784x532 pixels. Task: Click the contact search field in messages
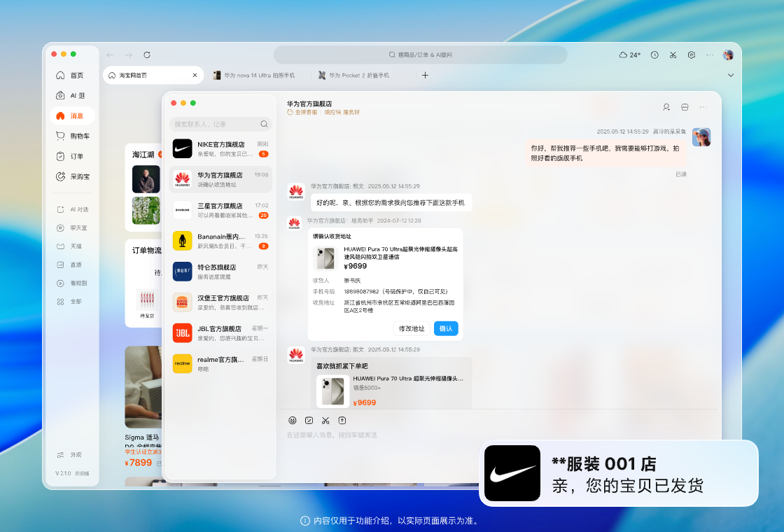(216, 124)
